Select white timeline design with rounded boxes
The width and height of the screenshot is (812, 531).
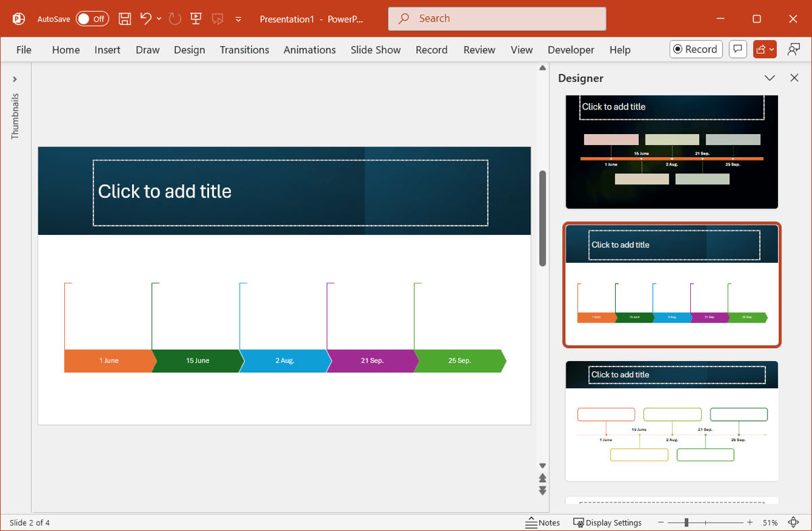(x=671, y=421)
